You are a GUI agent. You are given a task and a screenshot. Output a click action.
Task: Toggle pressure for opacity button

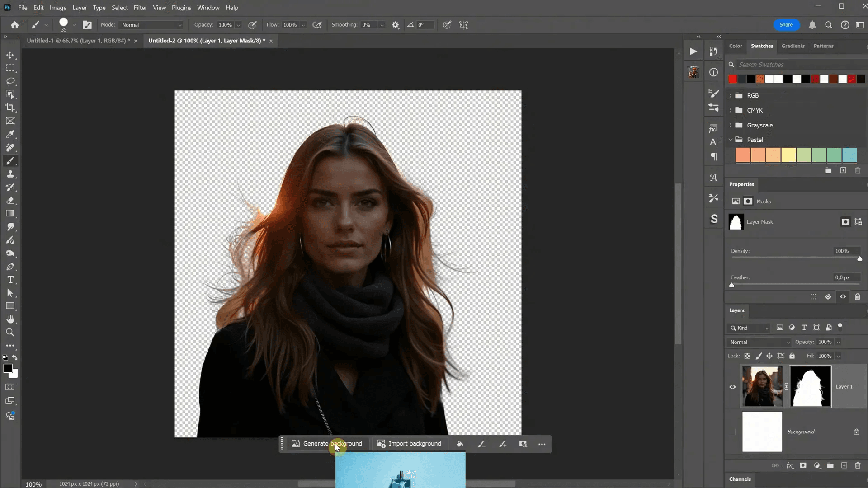point(253,25)
